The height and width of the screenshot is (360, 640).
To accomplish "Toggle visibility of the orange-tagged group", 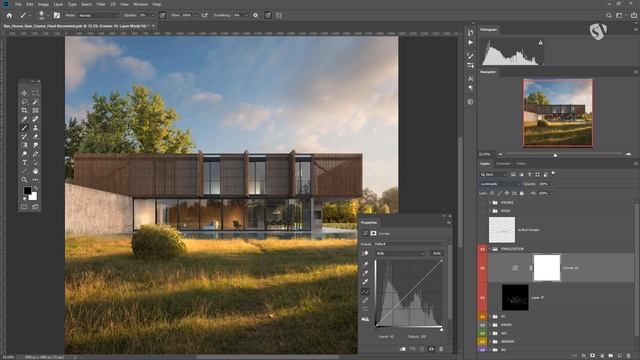I will [x=482, y=317].
